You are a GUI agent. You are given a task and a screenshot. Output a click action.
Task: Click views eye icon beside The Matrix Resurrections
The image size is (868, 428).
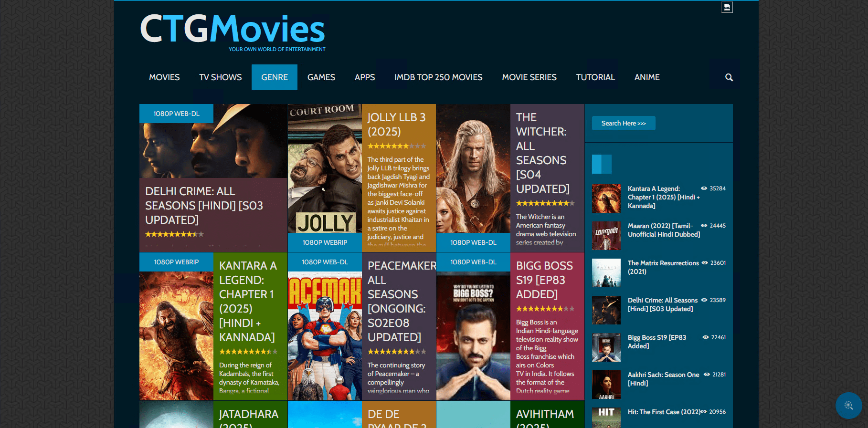(705, 263)
